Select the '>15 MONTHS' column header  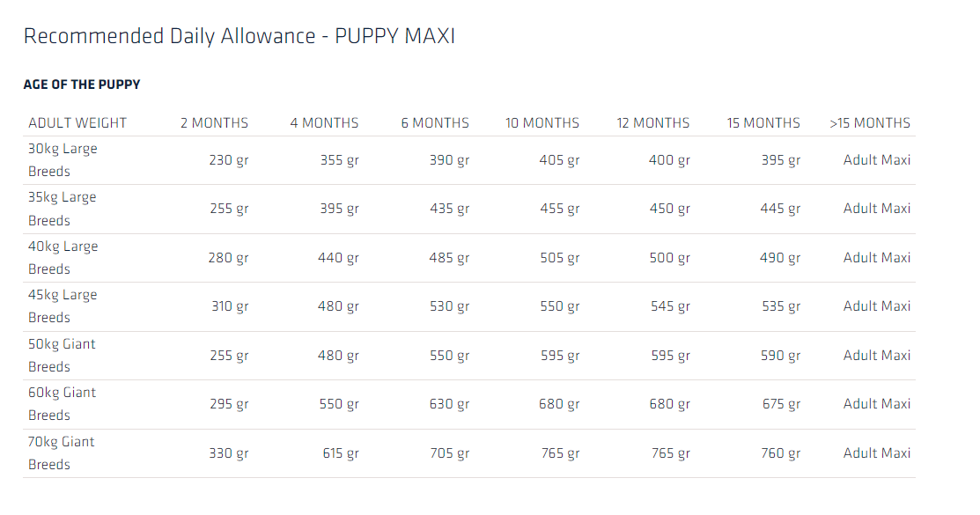point(870,123)
